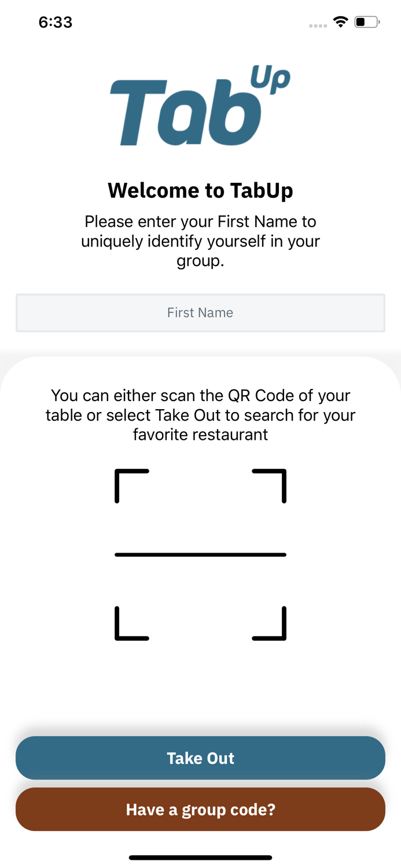Tap the cellular signal dots indicator
Viewport: 401px width, 868px height.
coord(318,25)
